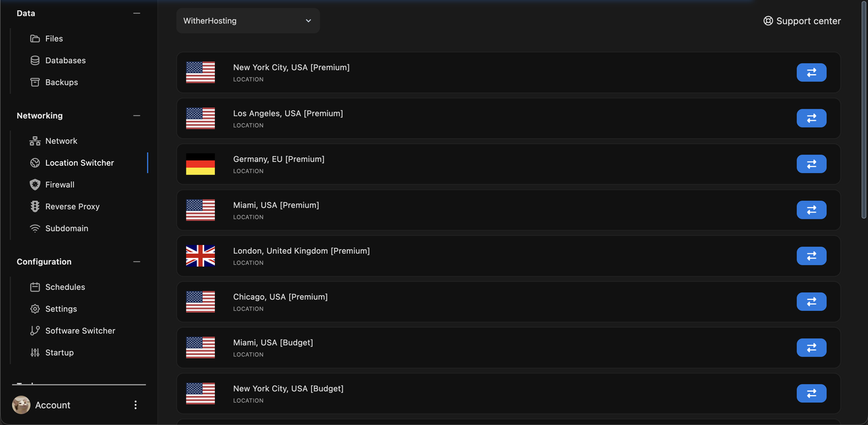868x425 pixels.
Task: Click the United Kingdom flag thumbnail
Action: (x=201, y=256)
